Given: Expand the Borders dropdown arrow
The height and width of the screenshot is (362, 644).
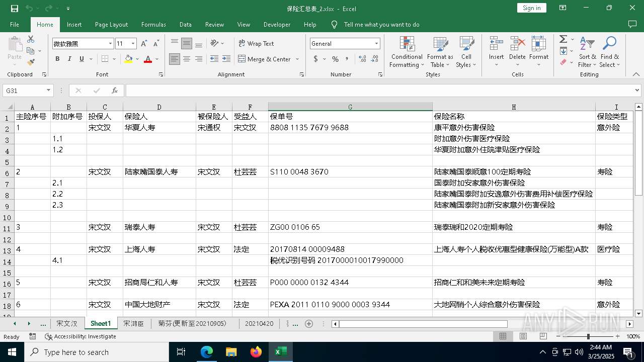Looking at the screenshot, I should point(114,59).
